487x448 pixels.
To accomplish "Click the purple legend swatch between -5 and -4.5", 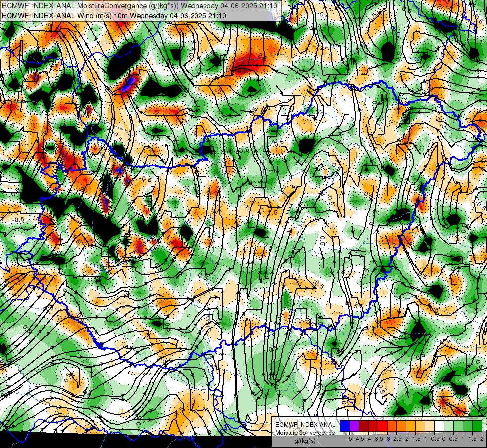I will click(x=354, y=426).
